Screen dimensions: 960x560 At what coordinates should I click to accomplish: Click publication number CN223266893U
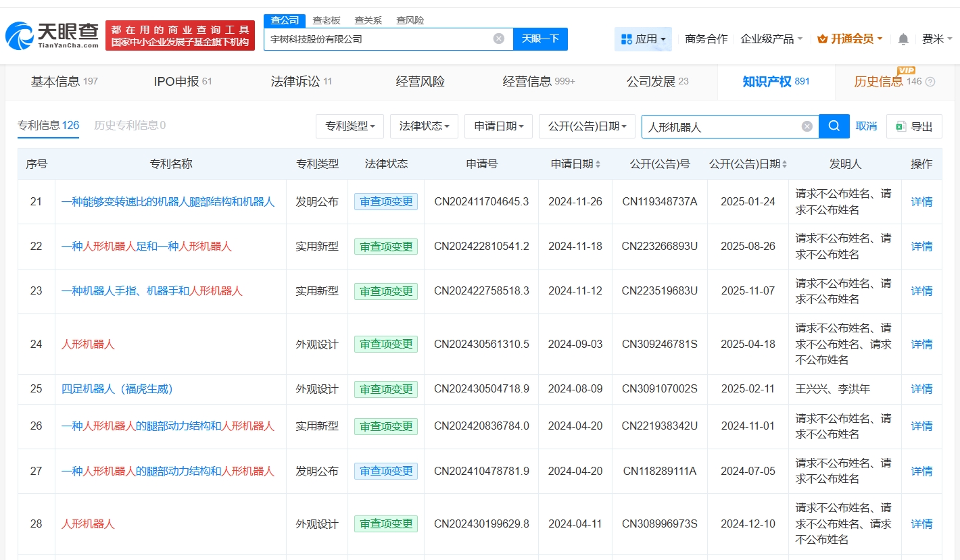click(x=660, y=247)
